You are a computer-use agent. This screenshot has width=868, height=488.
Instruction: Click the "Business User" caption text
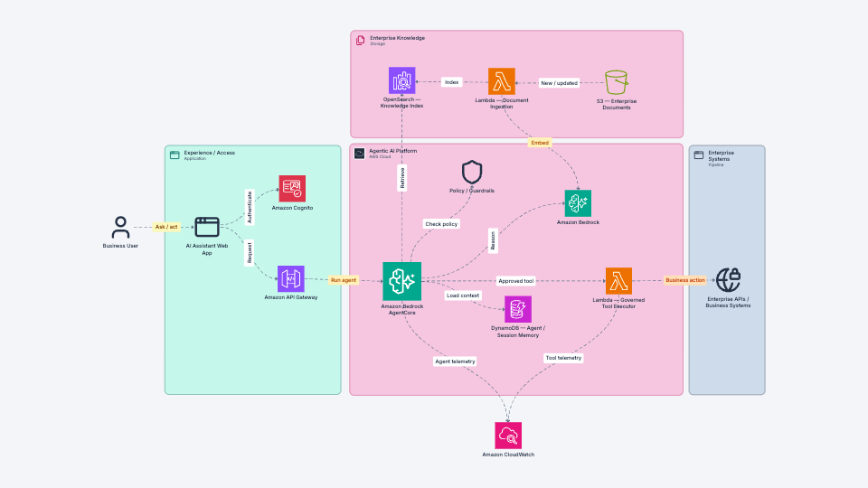[x=120, y=246]
